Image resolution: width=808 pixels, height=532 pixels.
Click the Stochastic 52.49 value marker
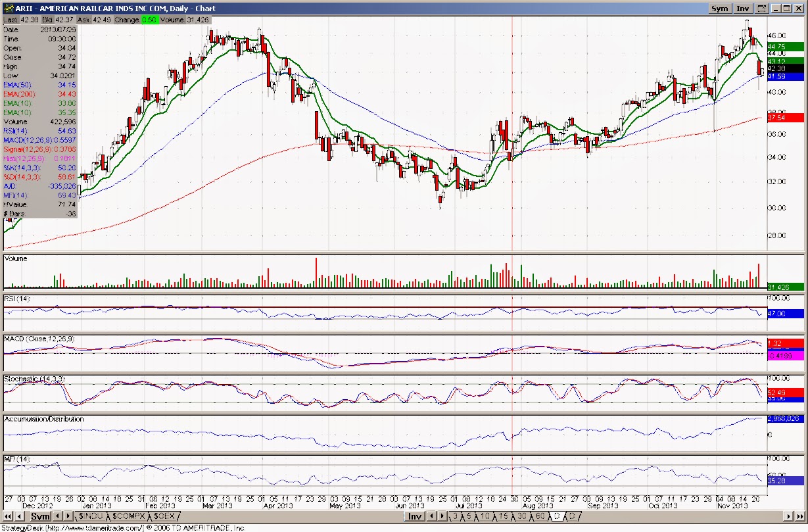click(785, 393)
